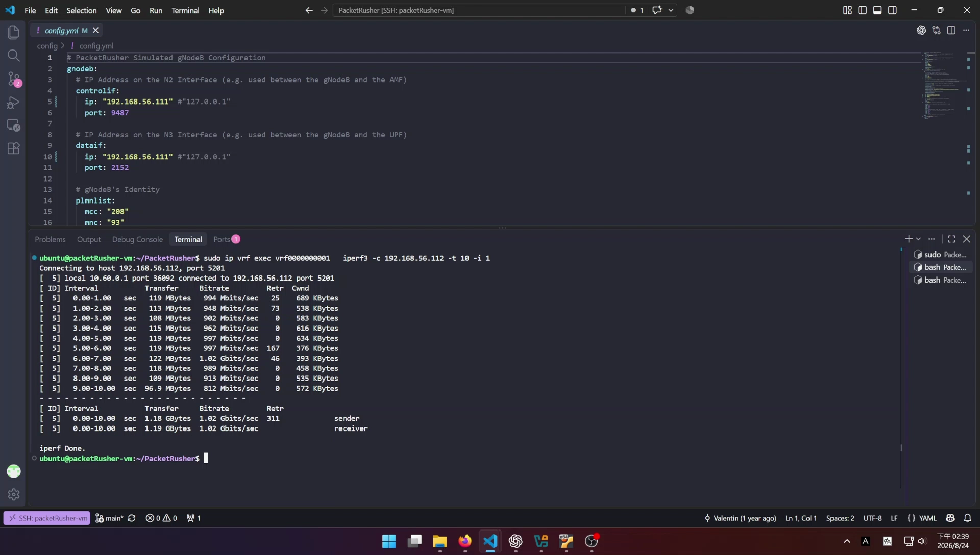Go forward with the right arrow
The width and height of the screenshot is (980, 555).
click(324, 10)
